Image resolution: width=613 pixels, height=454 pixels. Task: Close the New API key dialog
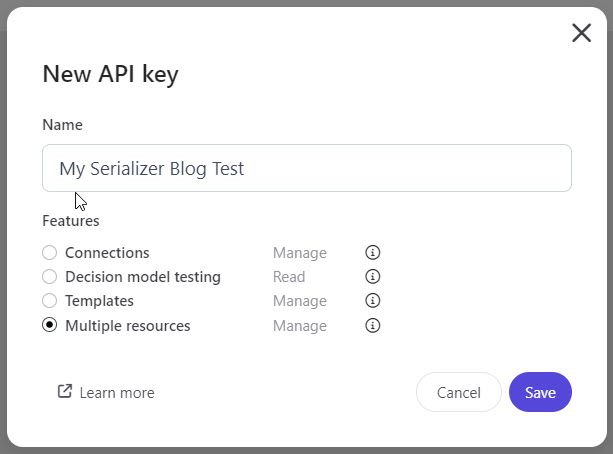[581, 33]
